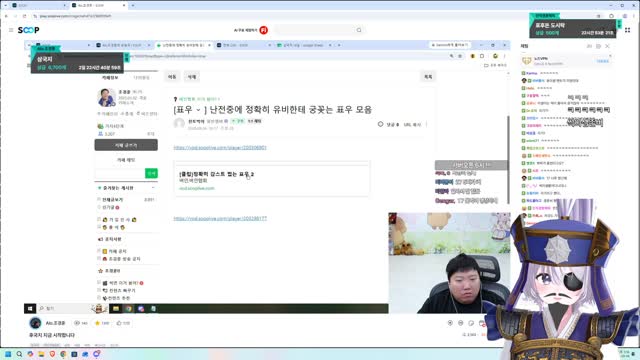This screenshot has height=360, width=640.
Task: Click the streamer avatar below the video
Action: click(36, 323)
